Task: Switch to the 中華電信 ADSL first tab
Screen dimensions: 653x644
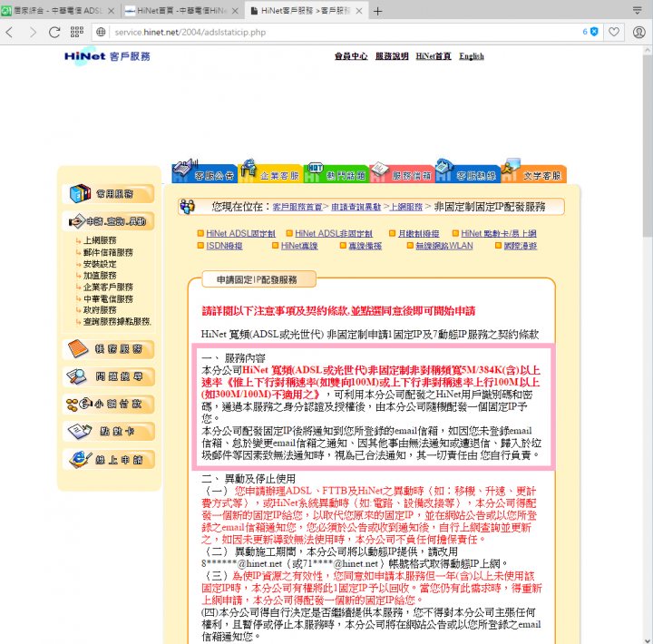Action: (x=58, y=11)
